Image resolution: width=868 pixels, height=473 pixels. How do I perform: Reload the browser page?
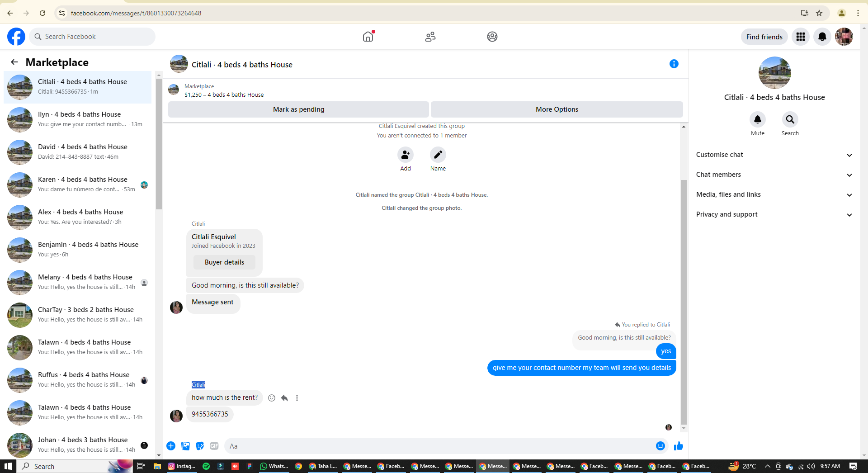(42, 13)
